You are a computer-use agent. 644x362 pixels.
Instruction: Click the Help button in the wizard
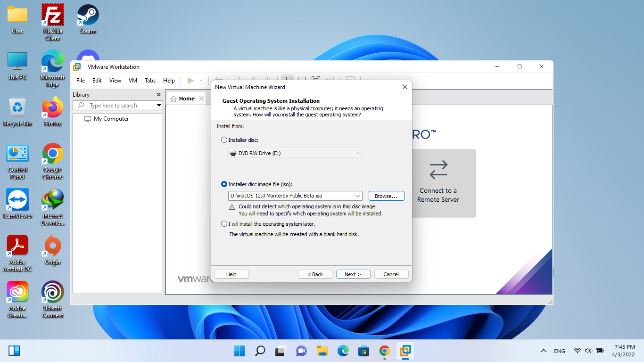(x=231, y=274)
